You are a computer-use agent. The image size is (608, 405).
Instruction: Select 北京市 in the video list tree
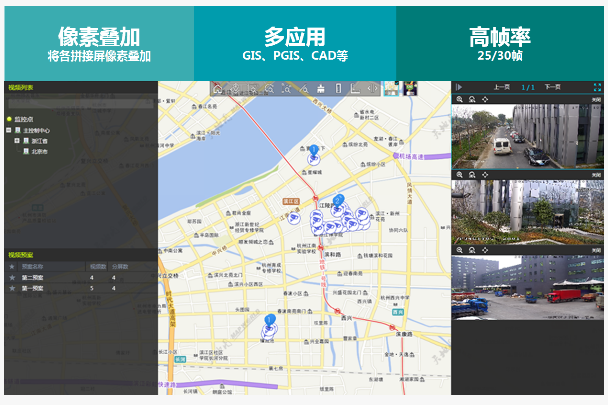pyautogui.click(x=39, y=152)
